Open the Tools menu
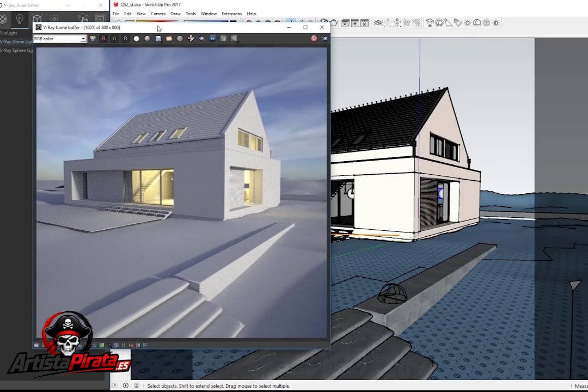The width and height of the screenshot is (588, 392). coord(191,14)
